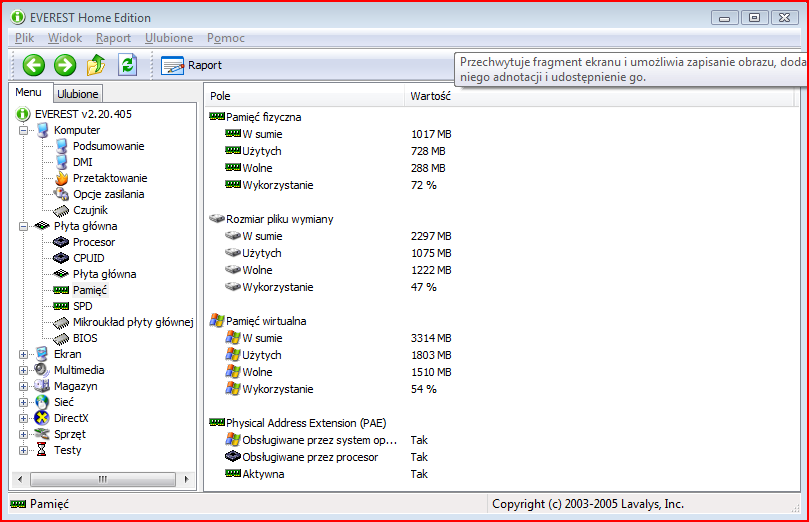
Task: Expand the Ekran tree branch
Action: [23, 354]
